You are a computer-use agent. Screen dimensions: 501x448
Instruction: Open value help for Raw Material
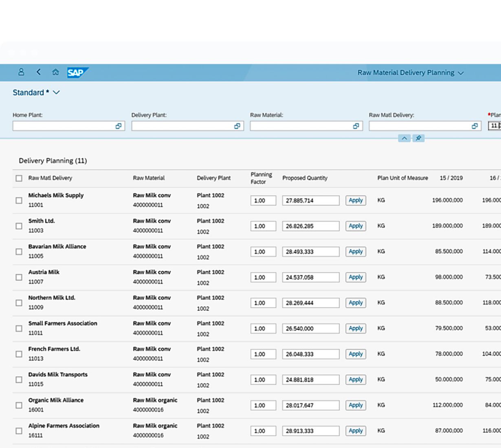[x=356, y=126]
